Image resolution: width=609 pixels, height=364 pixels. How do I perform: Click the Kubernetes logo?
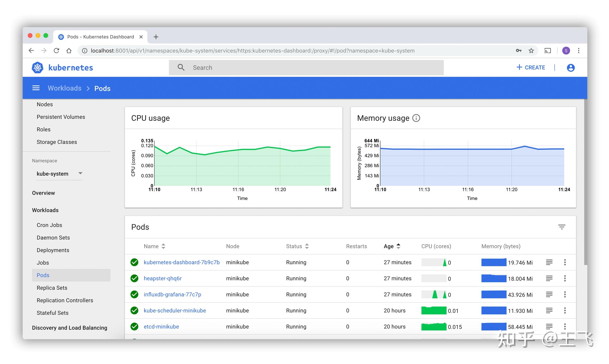37,67
